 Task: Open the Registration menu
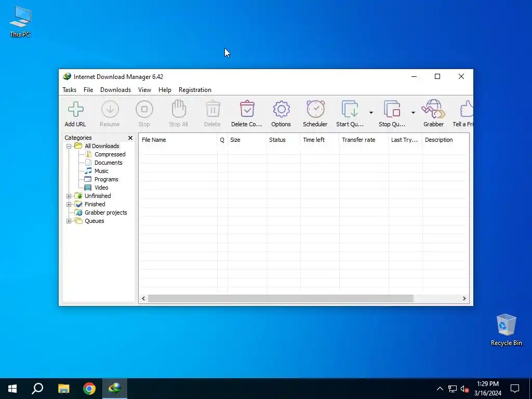(195, 90)
